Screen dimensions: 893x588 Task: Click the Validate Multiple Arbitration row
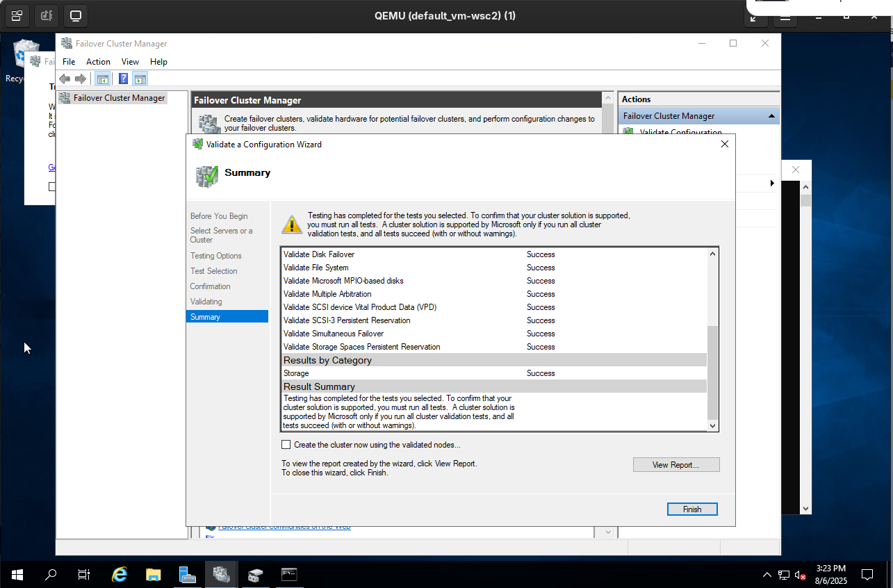coord(494,294)
